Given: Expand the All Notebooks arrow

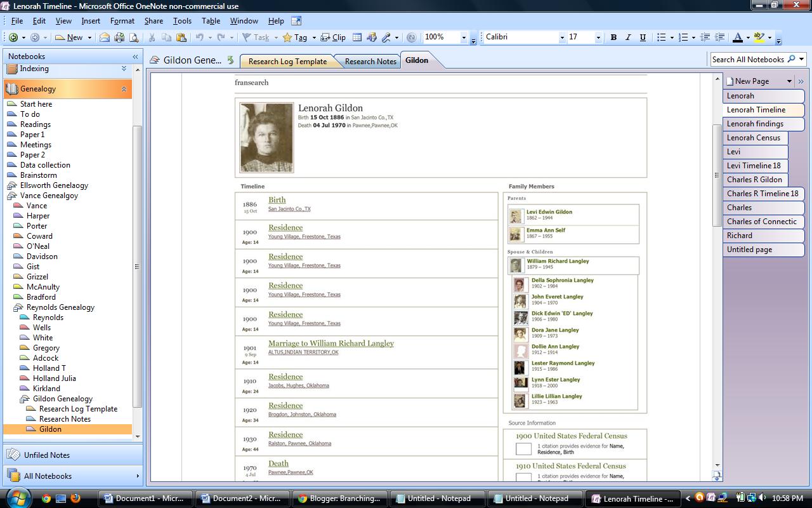Looking at the screenshot, I should (138, 476).
